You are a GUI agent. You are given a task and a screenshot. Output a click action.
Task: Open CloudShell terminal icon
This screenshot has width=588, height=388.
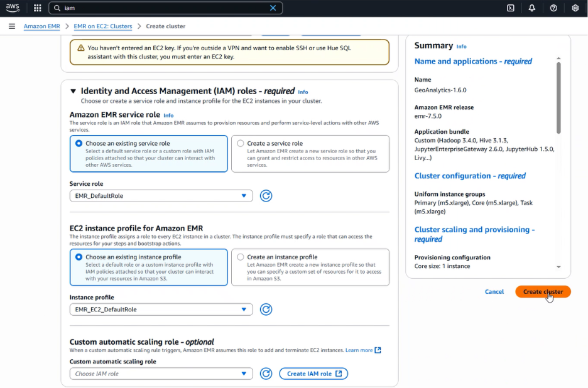pyautogui.click(x=510, y=8)
